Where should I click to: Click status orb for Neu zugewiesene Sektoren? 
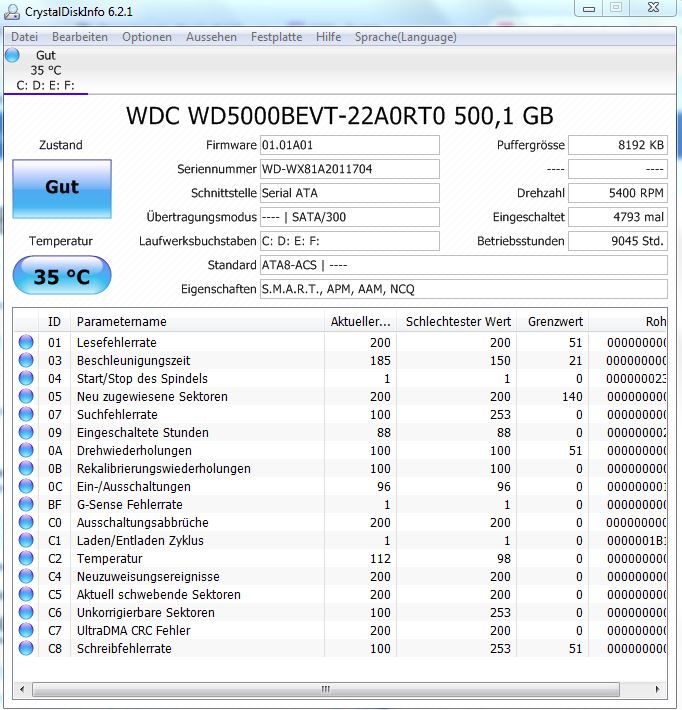pos(26,396)
